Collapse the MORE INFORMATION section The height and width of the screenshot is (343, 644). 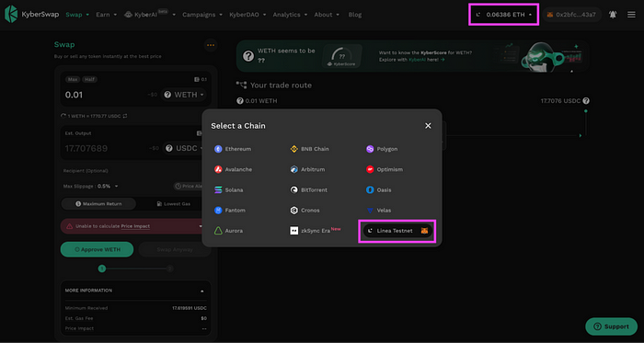(x=202, y=291)
